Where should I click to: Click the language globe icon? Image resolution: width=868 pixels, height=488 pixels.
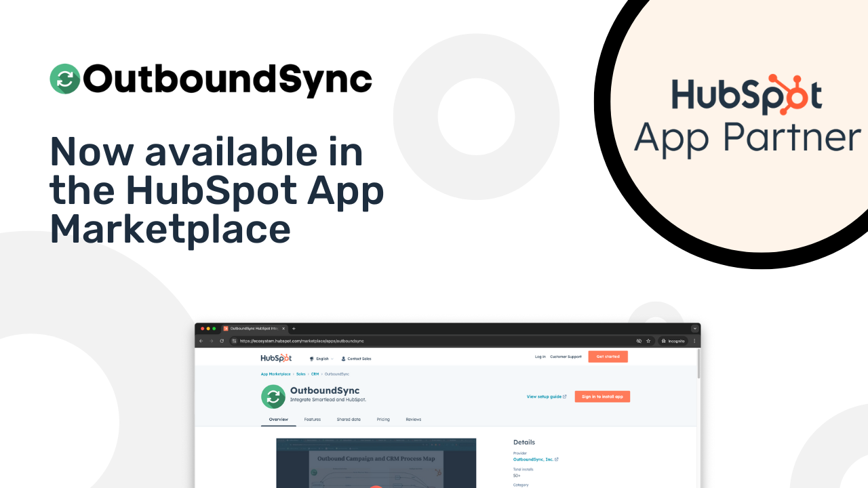click(311, 358)
